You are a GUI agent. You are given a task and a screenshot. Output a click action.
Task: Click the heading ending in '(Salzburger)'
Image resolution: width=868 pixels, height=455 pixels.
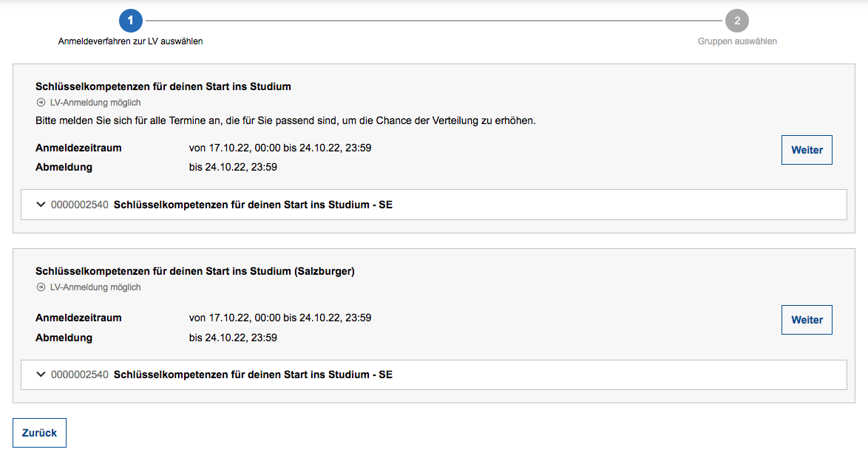tap(195, 271)
